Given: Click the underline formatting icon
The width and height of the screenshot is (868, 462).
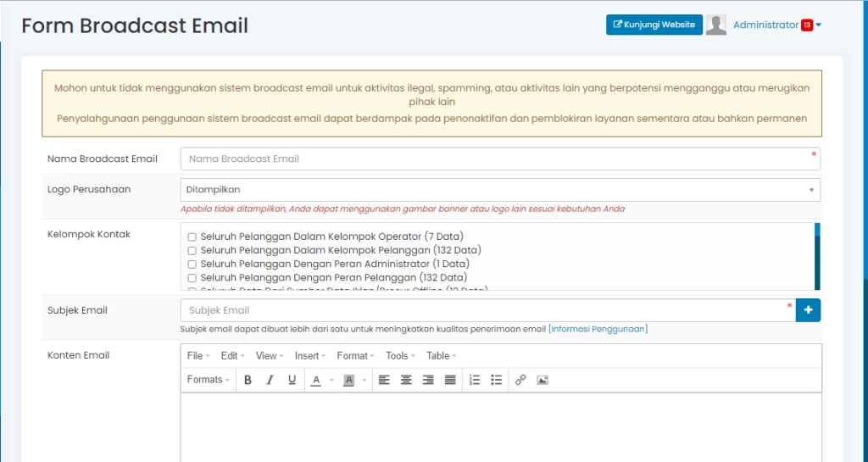Looking at the screenshot, I should click(x=292, y=380).
